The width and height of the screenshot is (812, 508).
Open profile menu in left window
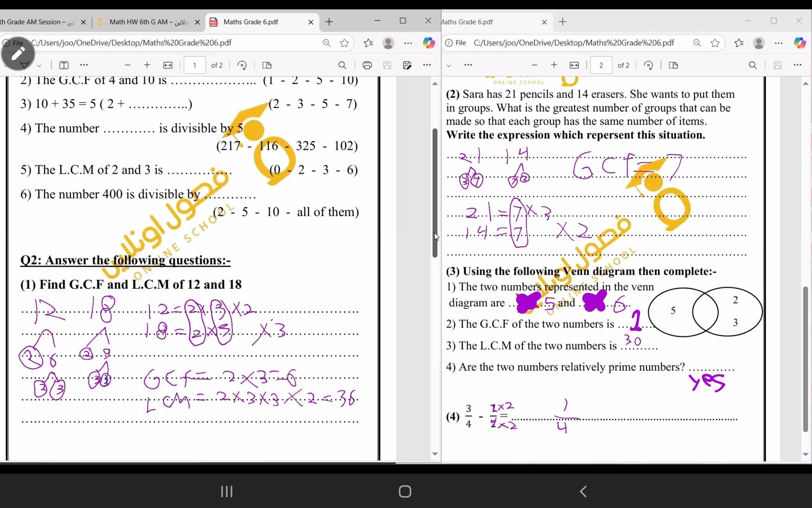click(x=388, y=43)
